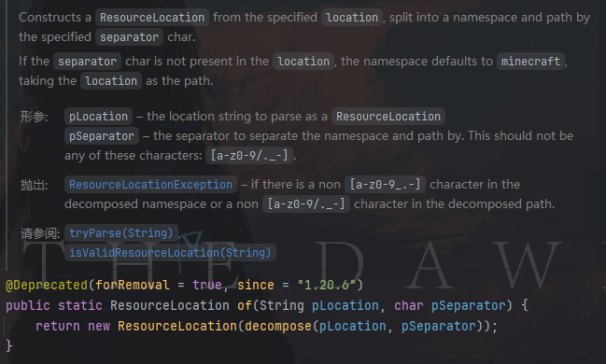Click the public keyword

click(28, 305)
